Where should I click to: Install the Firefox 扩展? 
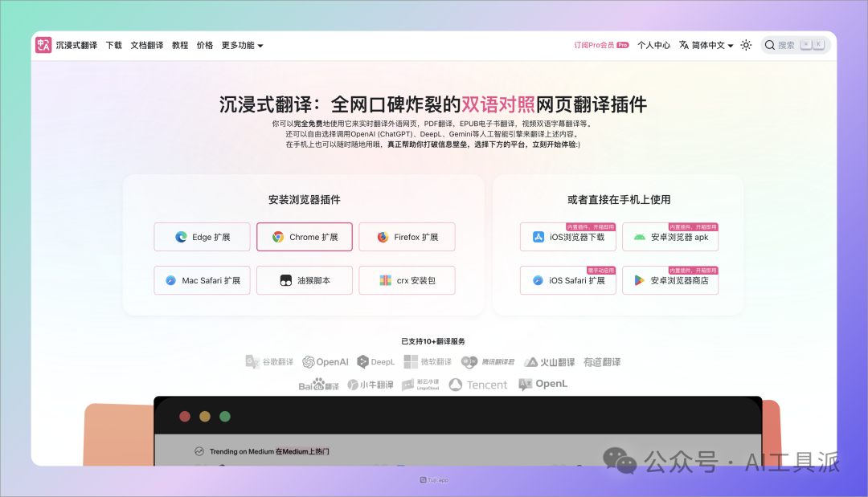(x=407, y=237)
